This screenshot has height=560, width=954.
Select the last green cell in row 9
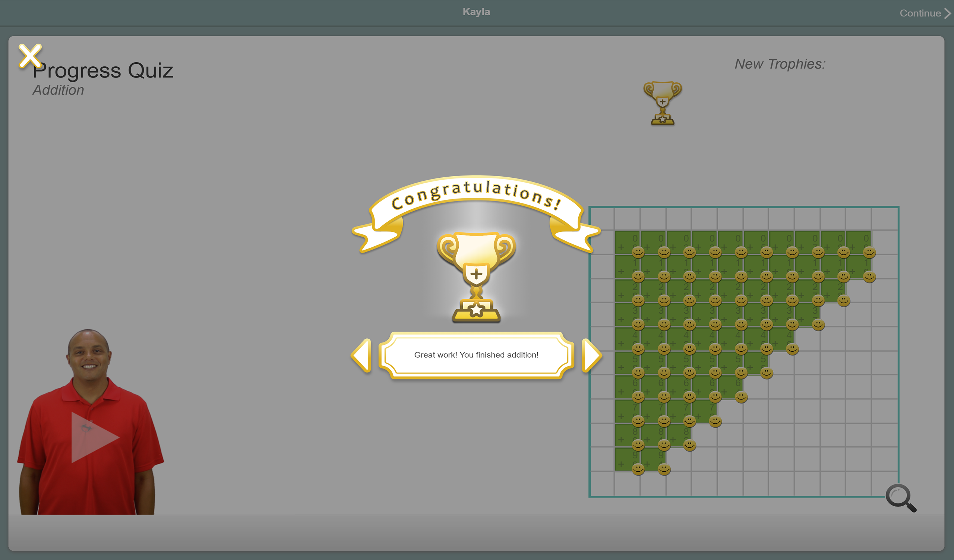click(653, 459)
